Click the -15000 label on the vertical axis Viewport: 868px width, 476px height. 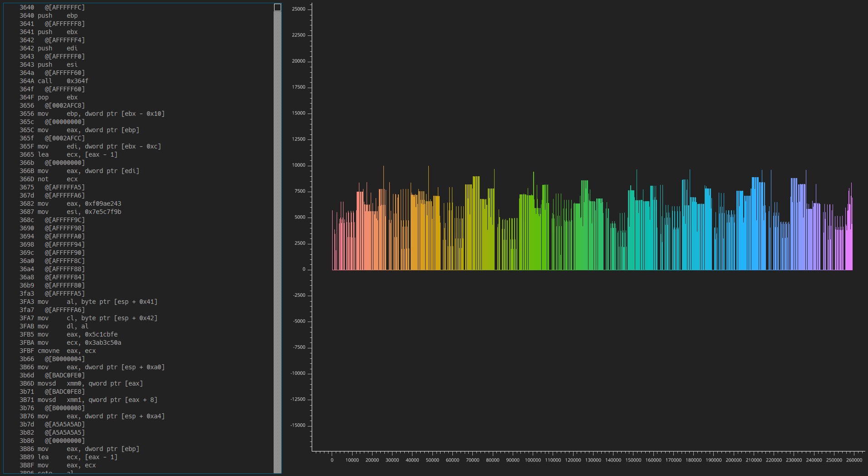pos(298,426)
